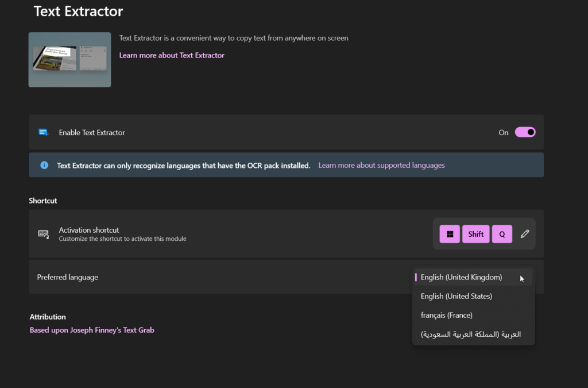Open Learn more about Text Extractor link
The height and width of the screenshot is (388, 588).
click(x=172, y=55)
